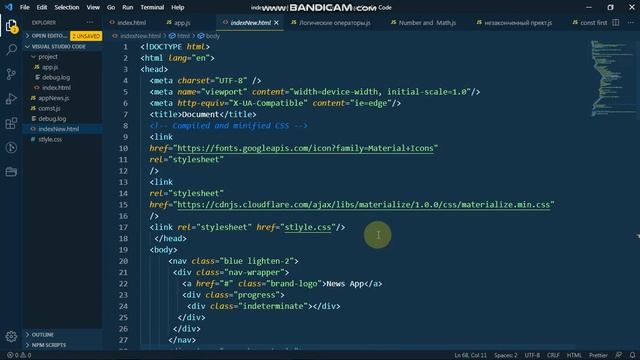
Task: Click the VS Code logo icon in title bar
Action: 9,7
